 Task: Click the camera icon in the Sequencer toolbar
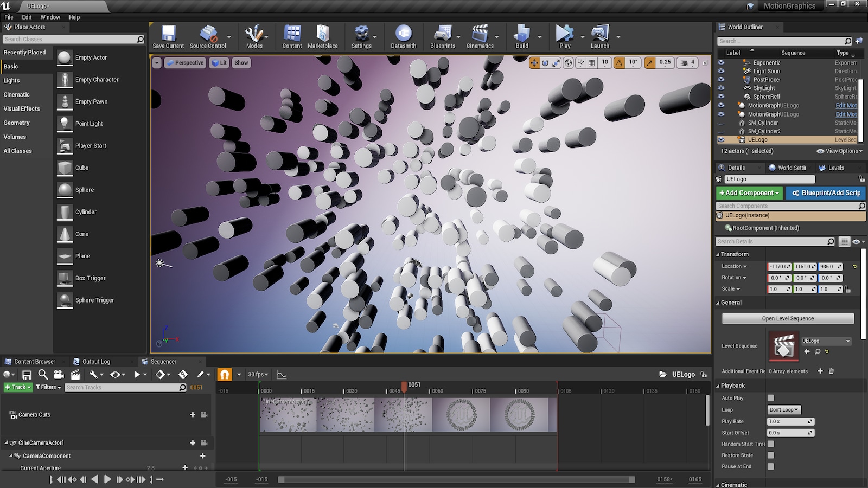59,374
